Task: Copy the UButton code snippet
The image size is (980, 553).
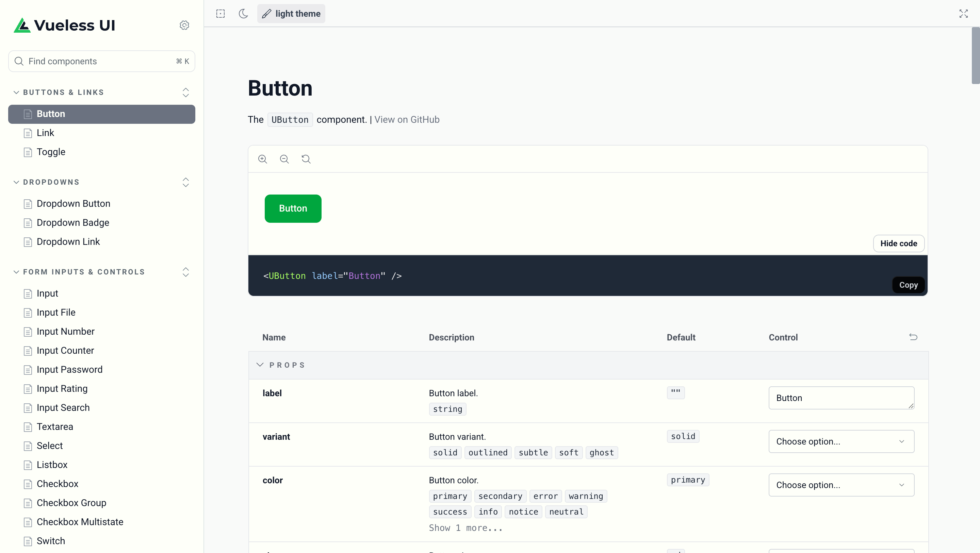Action: (x=908, y=285)
